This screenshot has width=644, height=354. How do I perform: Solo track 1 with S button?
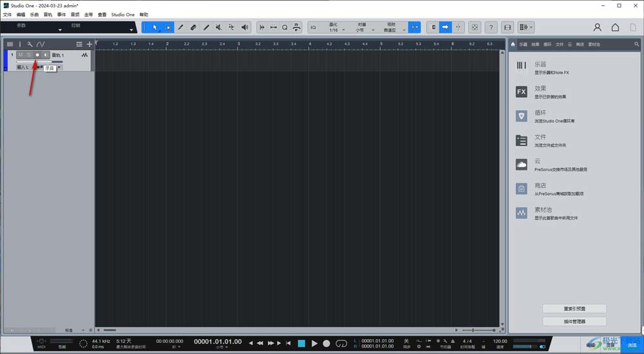pyautogui.click(x=29, y=55)
